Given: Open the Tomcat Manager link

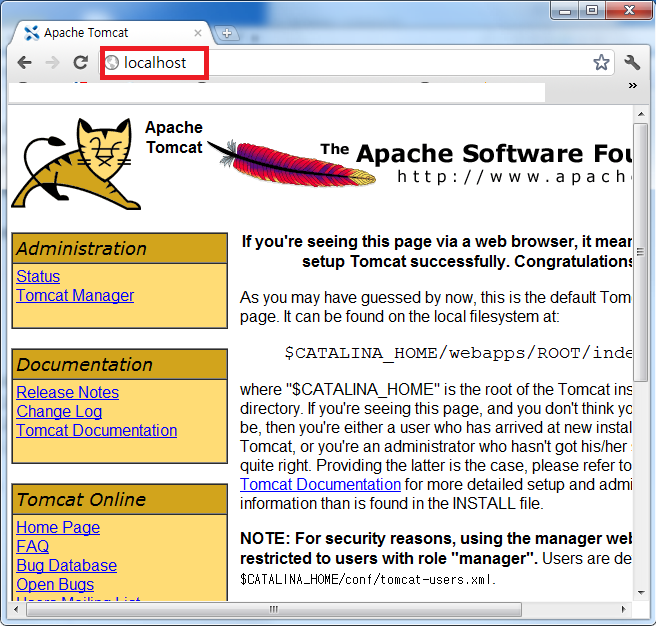Looking at the screenshot, I should [x=75, y=296].
